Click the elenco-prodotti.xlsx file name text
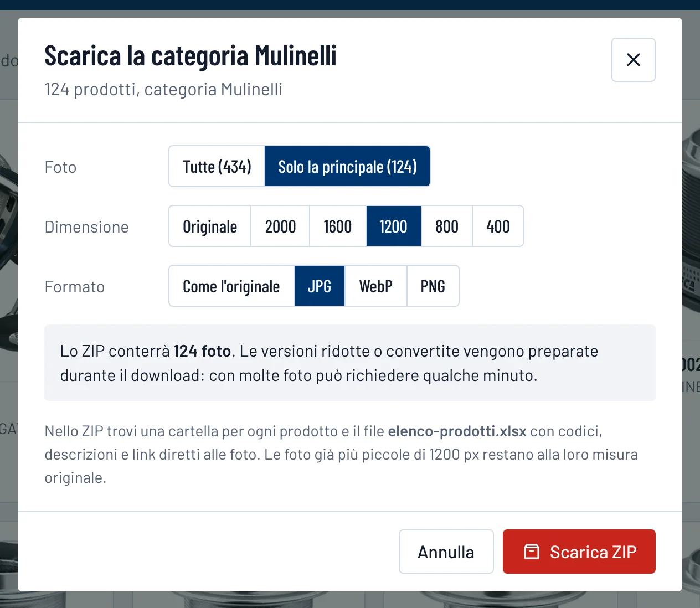 point(457,431)
